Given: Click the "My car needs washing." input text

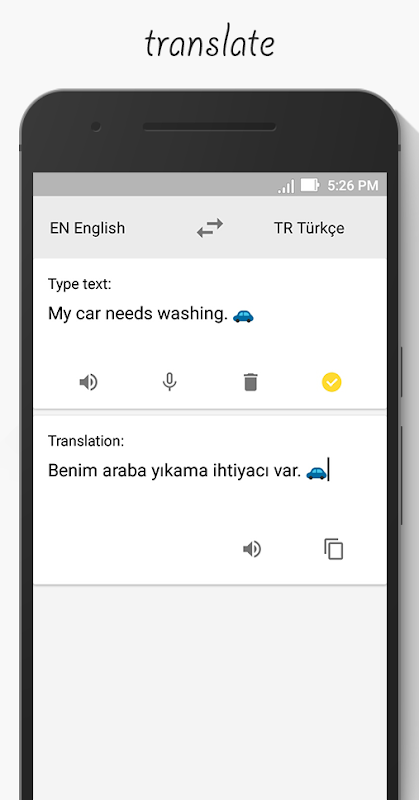Looking at the screenshot, I should pyautogui.click(x=138, y=314).
